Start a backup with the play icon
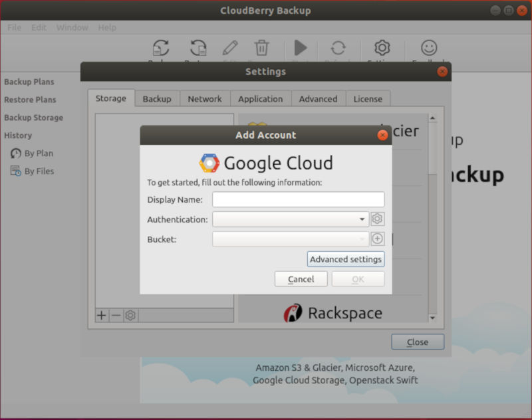 (300, 47)
